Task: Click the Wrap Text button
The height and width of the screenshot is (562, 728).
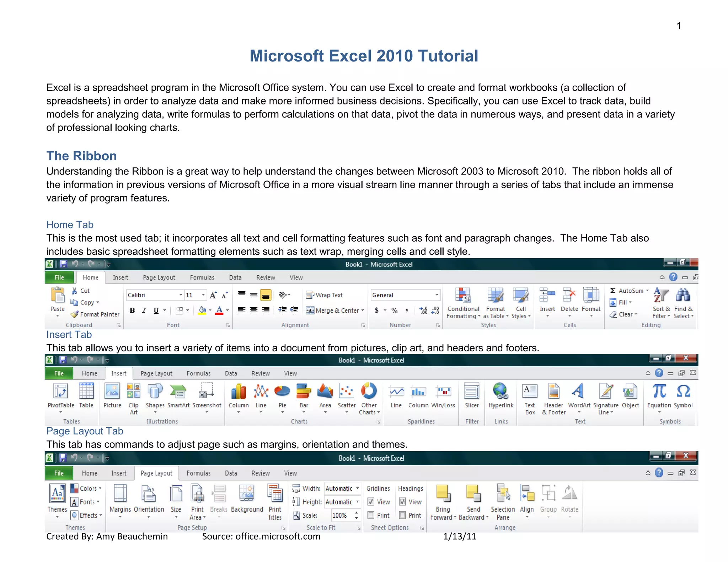Action: click(325, 295)
